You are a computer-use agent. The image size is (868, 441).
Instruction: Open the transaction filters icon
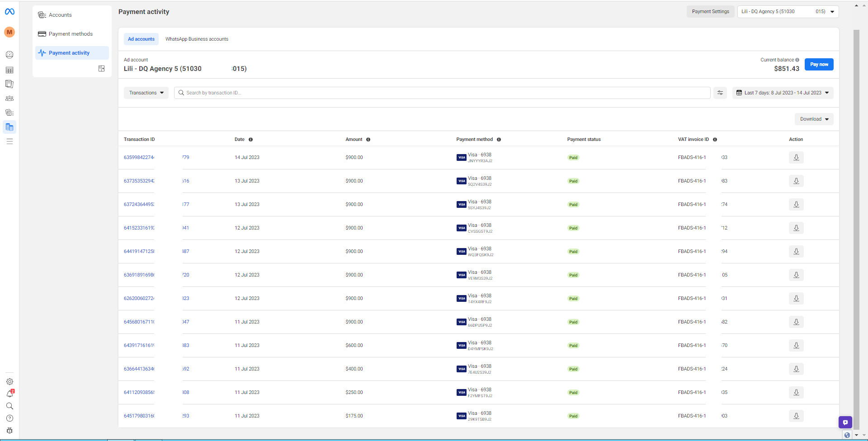720,93
